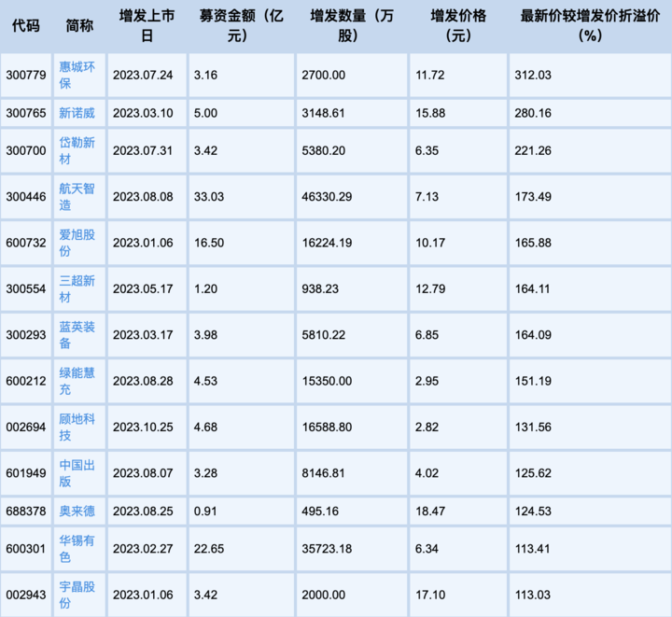The width and height of the screenshot is (672, 617).
Task: Select stock code 600212
Action: pos(26,381)
